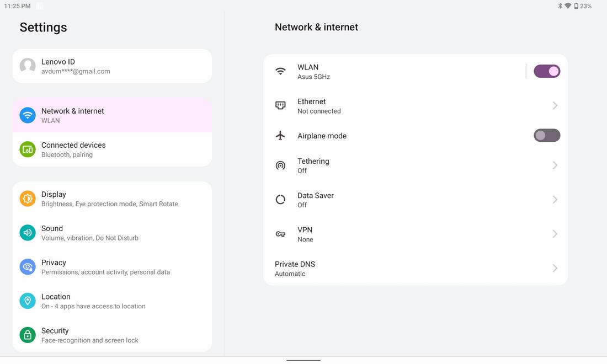Click the teal Sound speaker icon
Screen dimensions: 607x364
pos(28,233)
